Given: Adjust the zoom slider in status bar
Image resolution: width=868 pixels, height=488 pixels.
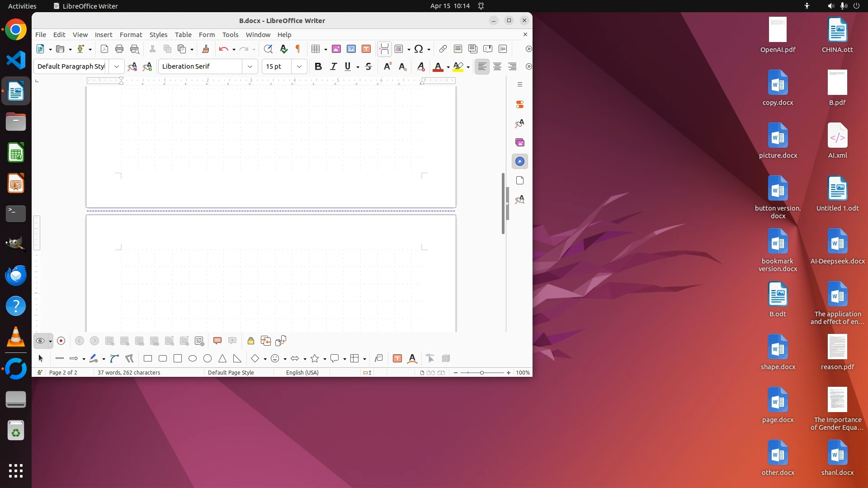Looking at the screenshot, I should pyautogui.click(x=482, y=373).
